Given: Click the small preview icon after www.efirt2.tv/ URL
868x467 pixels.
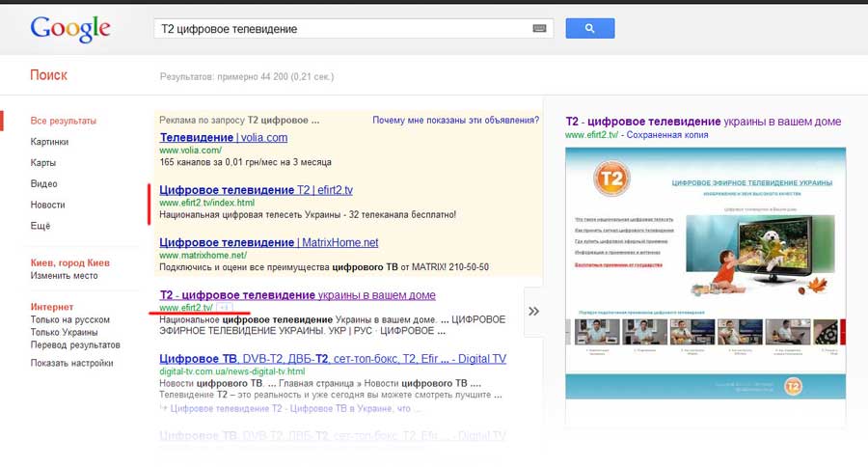Looking at the screenshot, I should coord(224,308).
